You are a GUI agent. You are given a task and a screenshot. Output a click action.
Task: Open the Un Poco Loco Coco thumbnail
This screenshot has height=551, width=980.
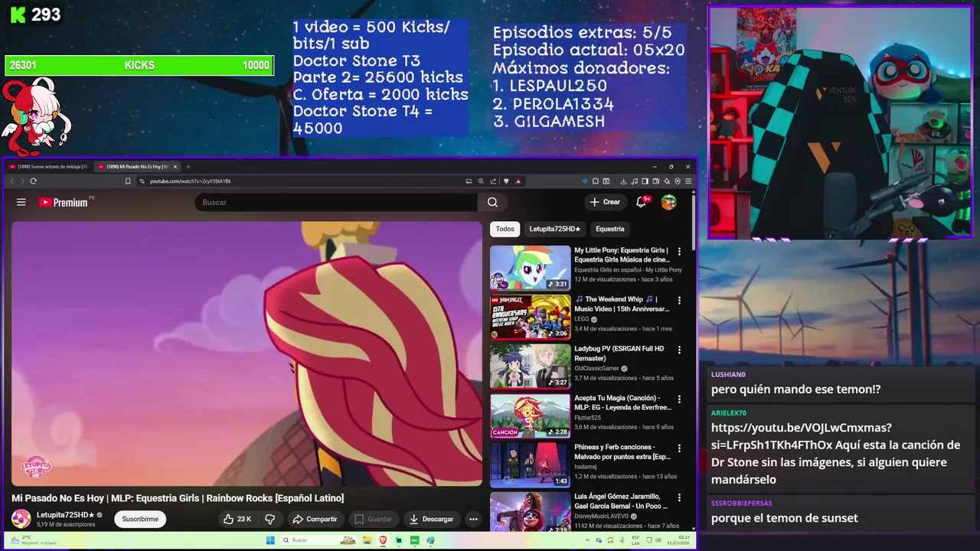tap(531, 511)
